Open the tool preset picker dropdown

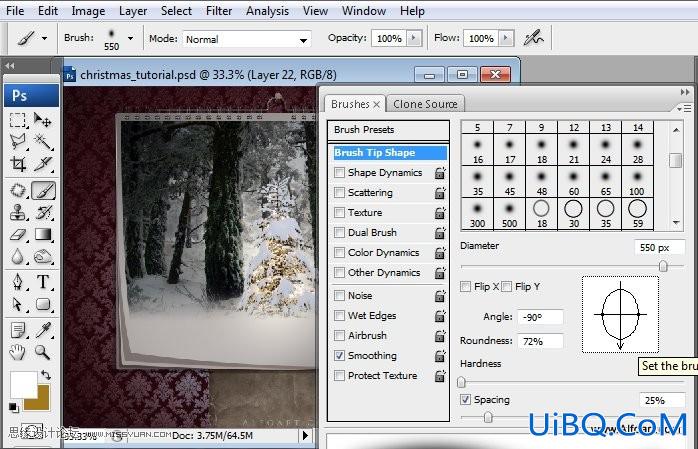pyautogui.click(x=44, y=38)
